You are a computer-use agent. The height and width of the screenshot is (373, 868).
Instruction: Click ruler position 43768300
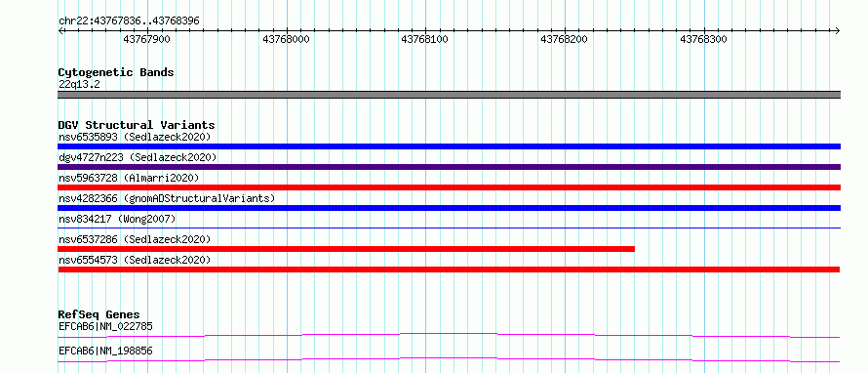(x=703, y=39)
